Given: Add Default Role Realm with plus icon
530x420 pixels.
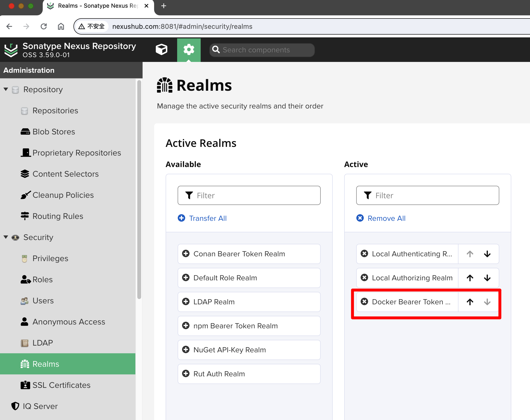Looking at the screenshot, I should (186, 277).
